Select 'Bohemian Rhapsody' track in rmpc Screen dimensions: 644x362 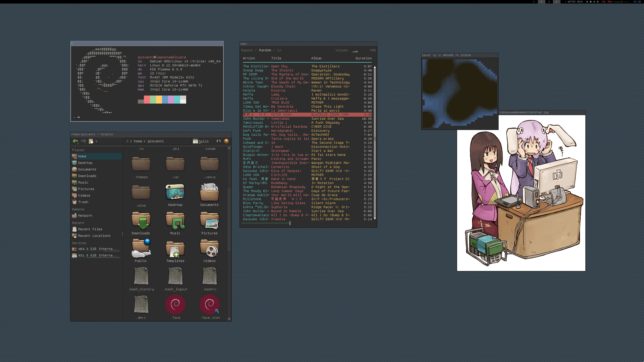tap(307, 187)
